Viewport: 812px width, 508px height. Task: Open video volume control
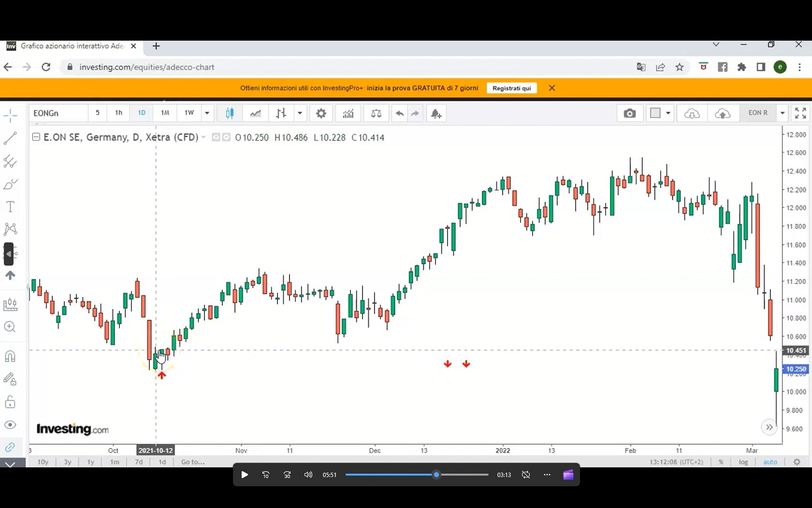pyautogui.click(x=308, y=475)
